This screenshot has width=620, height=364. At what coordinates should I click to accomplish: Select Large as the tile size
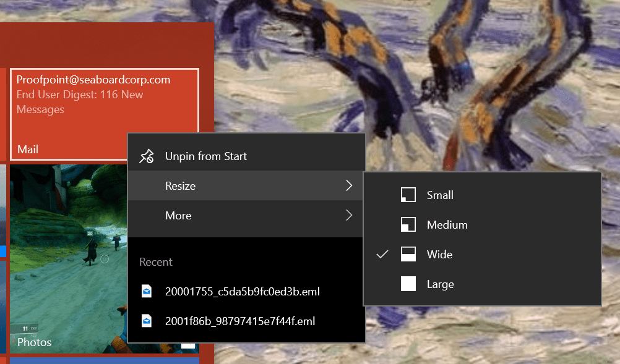click(440, 284)
